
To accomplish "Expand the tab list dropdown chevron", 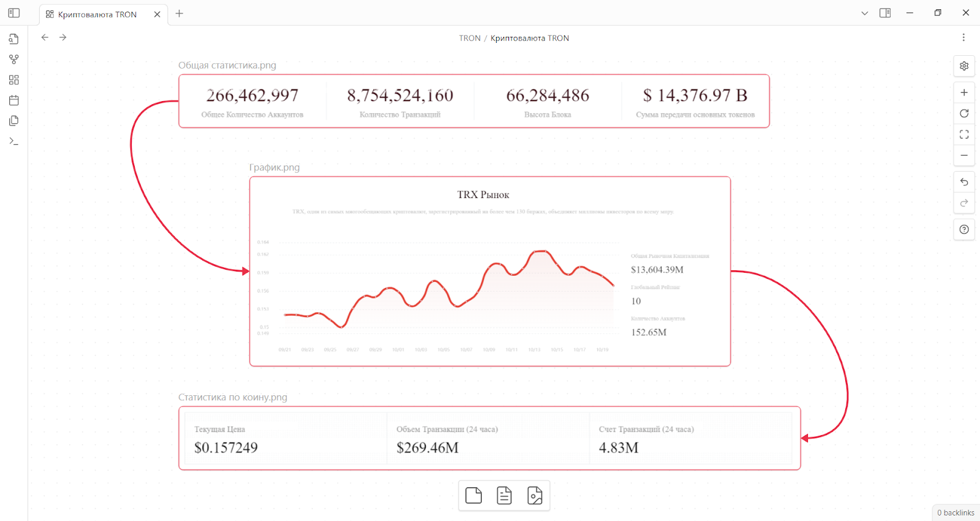I will [864, 13].
